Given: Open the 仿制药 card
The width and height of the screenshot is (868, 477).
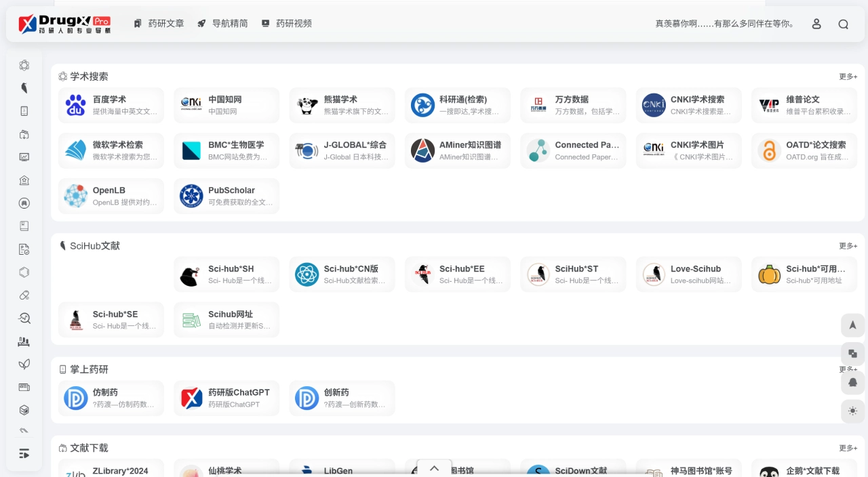Looking at the screenshot, I should coord(111,398).
